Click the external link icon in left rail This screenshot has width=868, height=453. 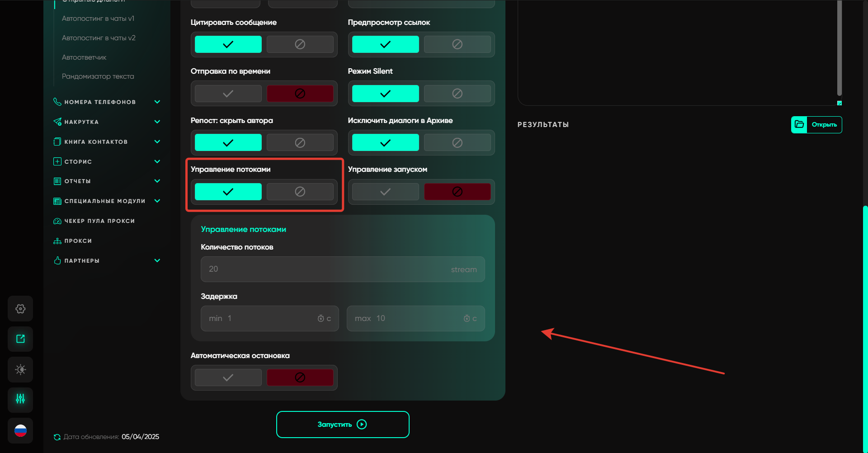(20, 339)
